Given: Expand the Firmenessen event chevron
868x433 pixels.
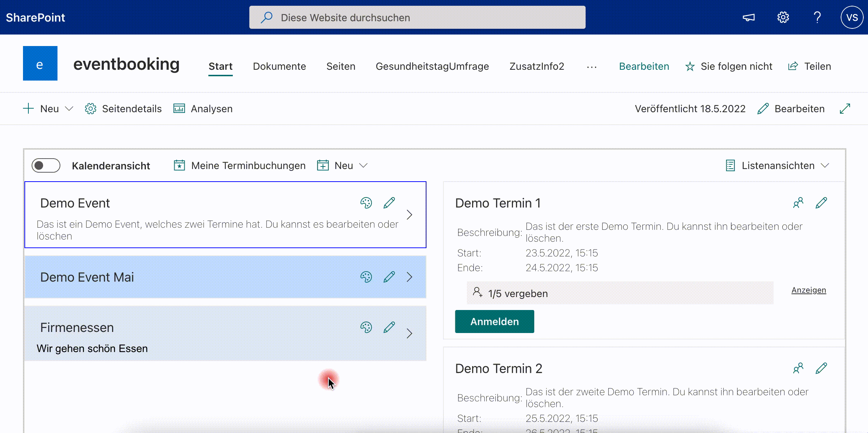Looking at the screenshot, I should 409,333.
